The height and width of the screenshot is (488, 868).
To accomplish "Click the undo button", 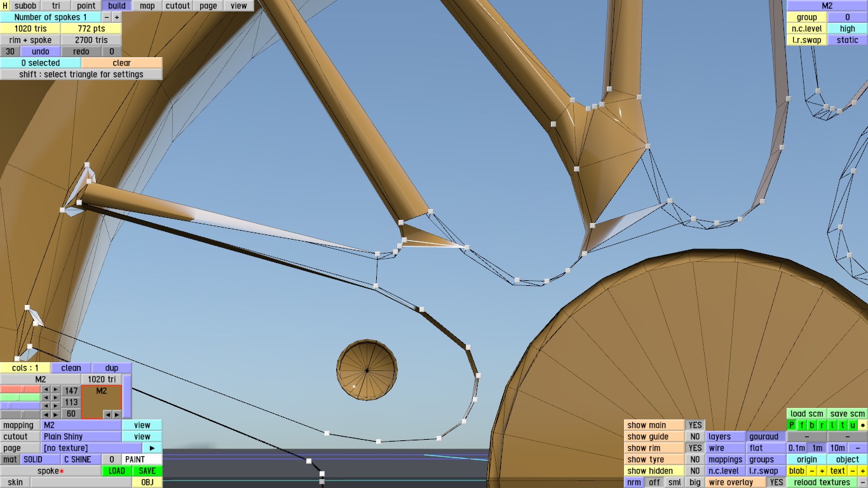I will click(x=41, y=51).
